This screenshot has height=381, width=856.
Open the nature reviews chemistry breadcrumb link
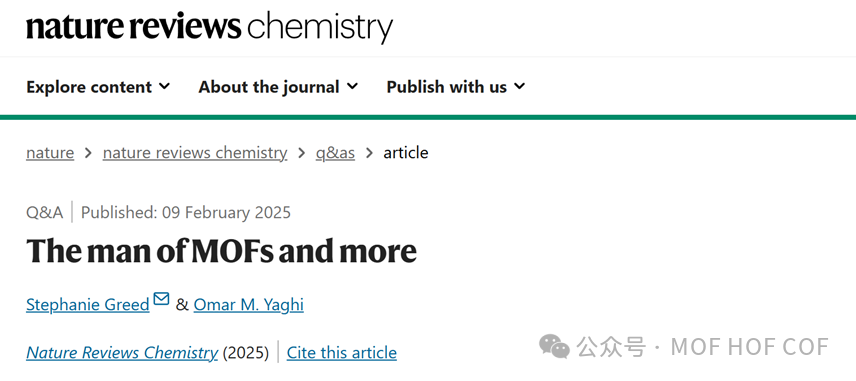tap(195, 153)
